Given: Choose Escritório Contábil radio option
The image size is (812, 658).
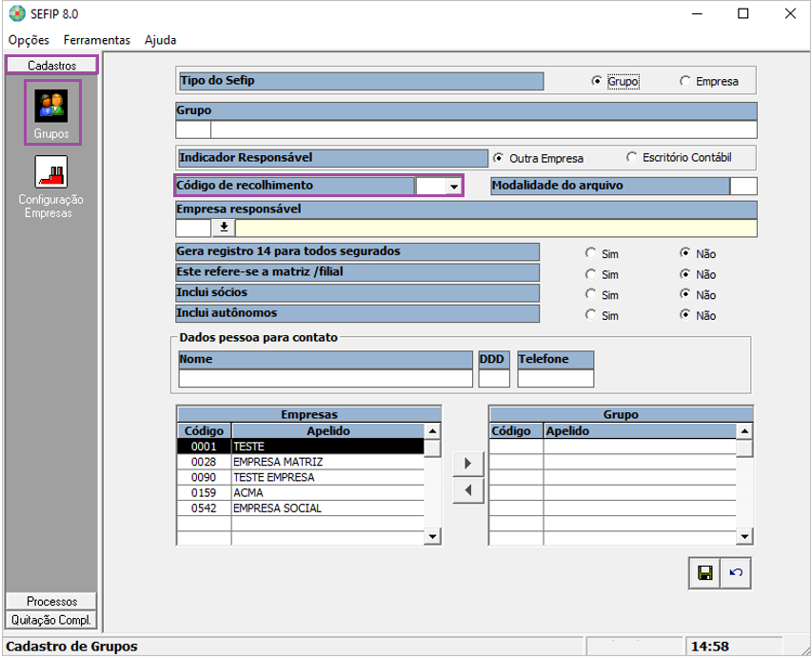Looking at the screenshot, I should tap(632, 157).
